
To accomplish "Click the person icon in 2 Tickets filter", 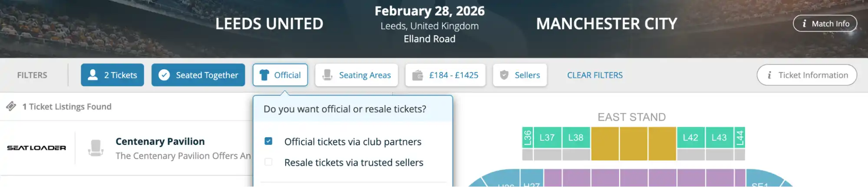I will pyautogui.click(x=93, y=75).
